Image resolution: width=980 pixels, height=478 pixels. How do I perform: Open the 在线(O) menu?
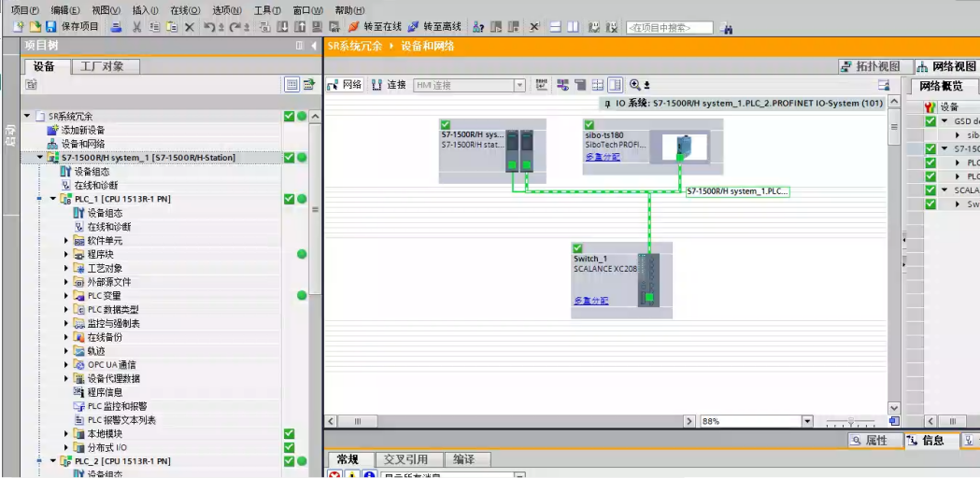coord(186,10)
